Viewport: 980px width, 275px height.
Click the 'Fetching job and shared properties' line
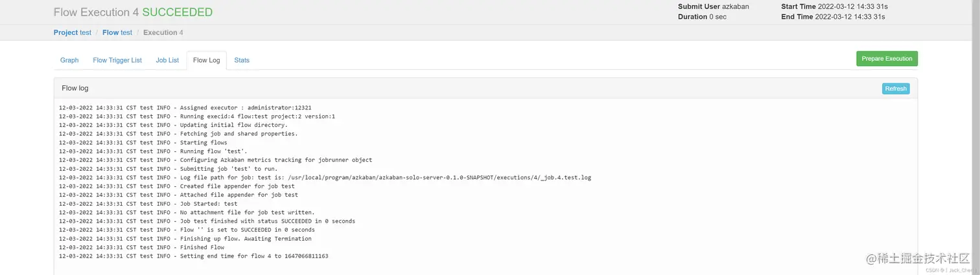[x=178, y=134]
